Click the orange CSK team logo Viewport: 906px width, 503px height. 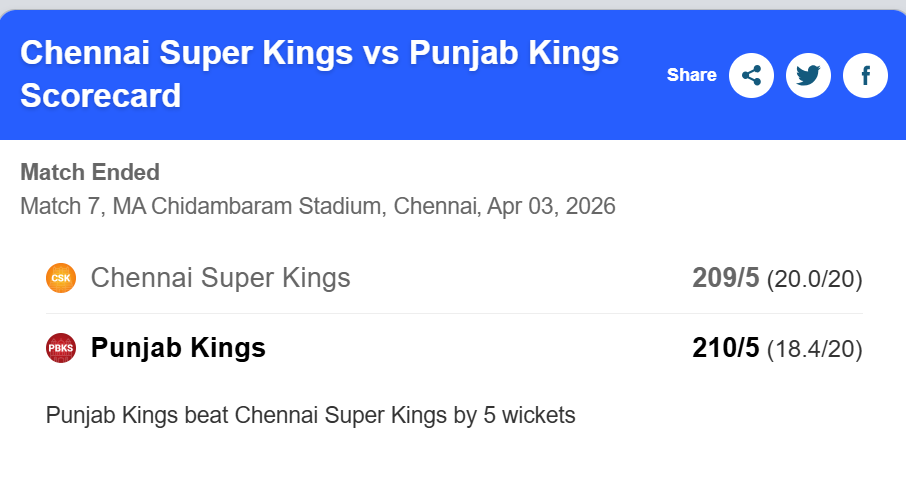click(61, 278)
